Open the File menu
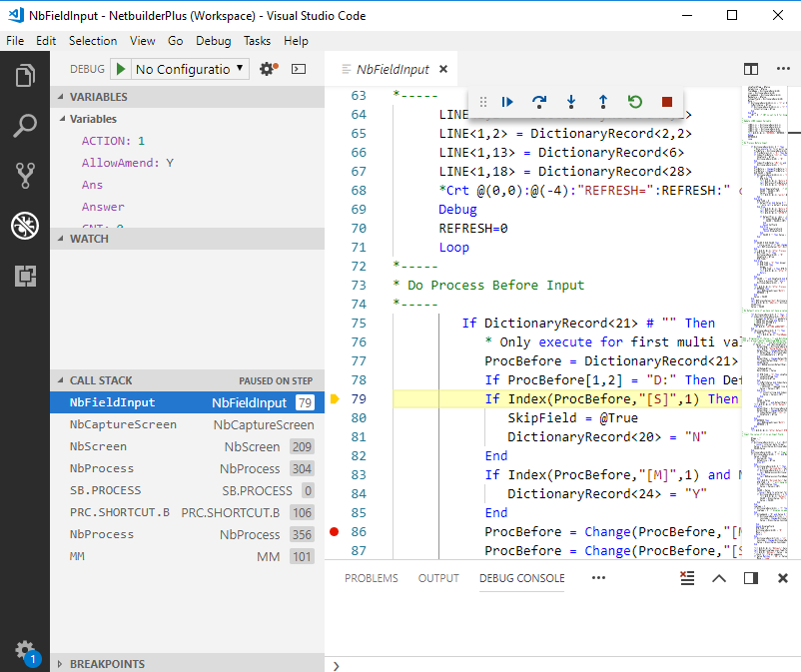The height and width of the screenshot is (672, 801). [15, 41]
